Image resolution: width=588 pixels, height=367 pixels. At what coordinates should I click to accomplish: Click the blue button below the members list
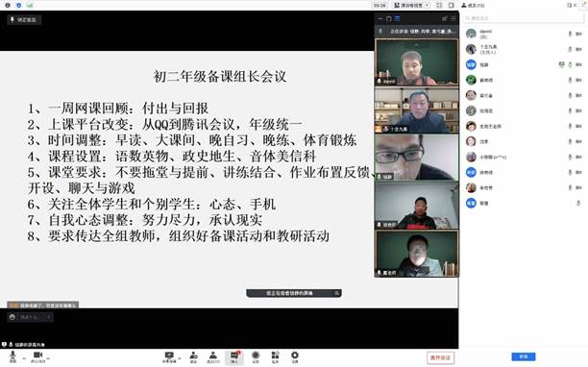523,356
